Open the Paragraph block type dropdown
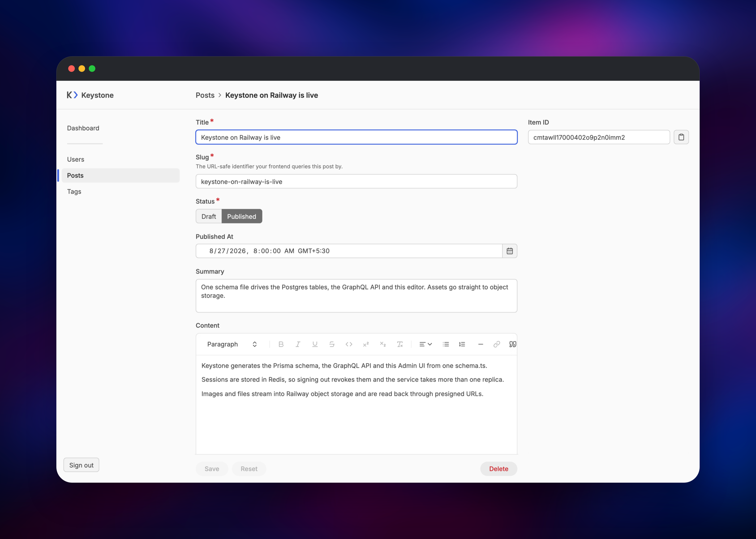756x539 pixels. click(232, 344)
